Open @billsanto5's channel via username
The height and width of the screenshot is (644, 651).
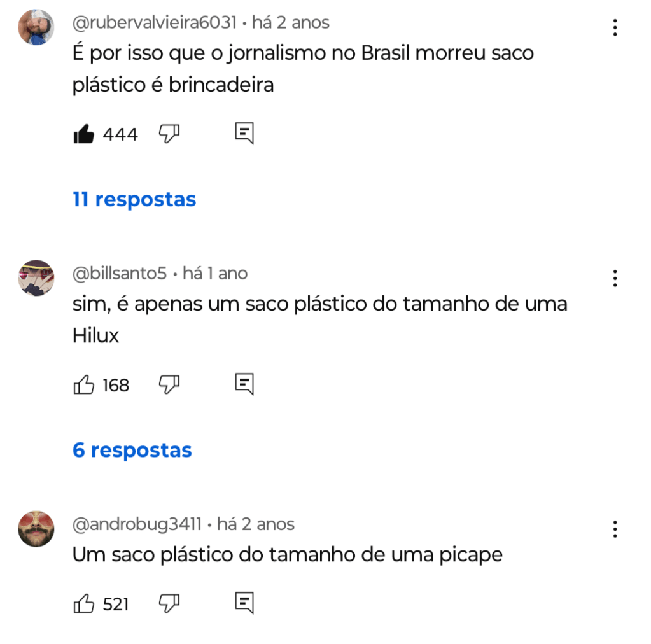click(x=120, y=273)
